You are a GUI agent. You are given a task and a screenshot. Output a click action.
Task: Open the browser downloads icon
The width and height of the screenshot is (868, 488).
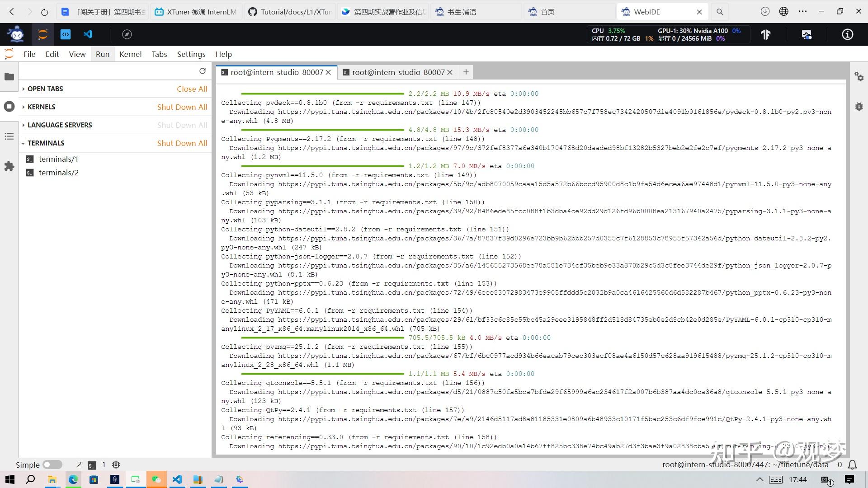(765, 12)
